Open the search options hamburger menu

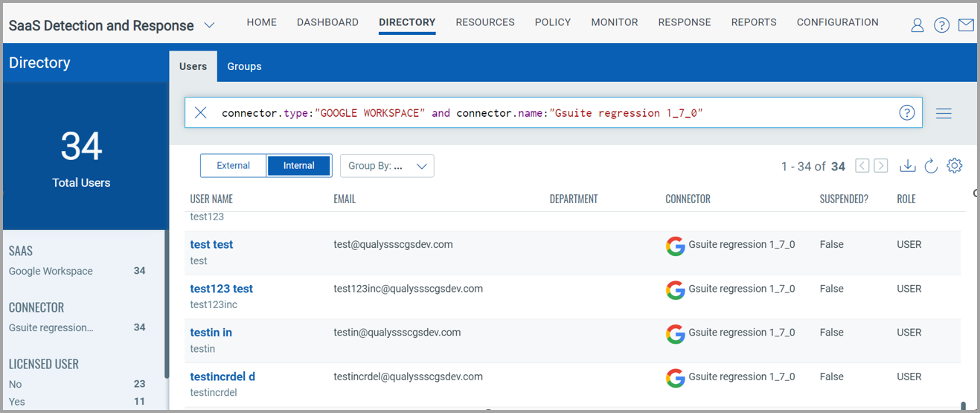pyautogui.click(x=944, y=113)
